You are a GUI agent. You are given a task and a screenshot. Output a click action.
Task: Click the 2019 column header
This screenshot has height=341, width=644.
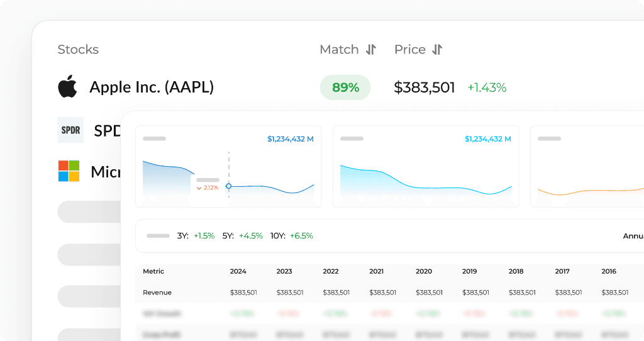(x=469, y=271)
